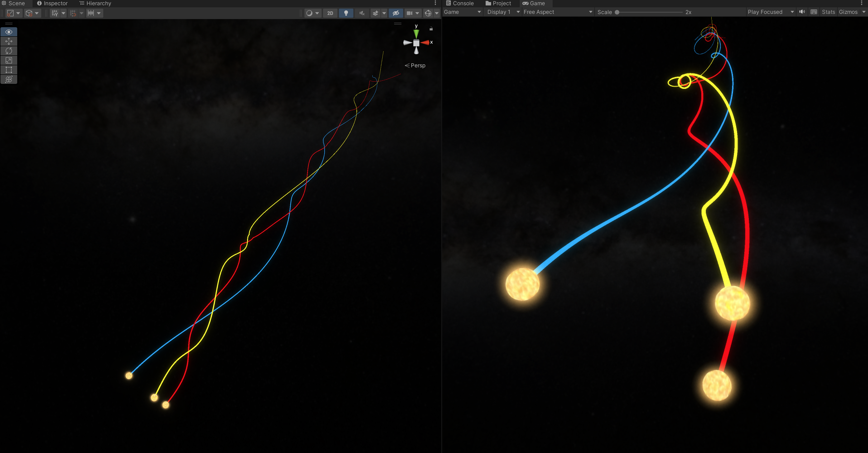
Task: Click the tools overlay drag handle
Action: 9,24
